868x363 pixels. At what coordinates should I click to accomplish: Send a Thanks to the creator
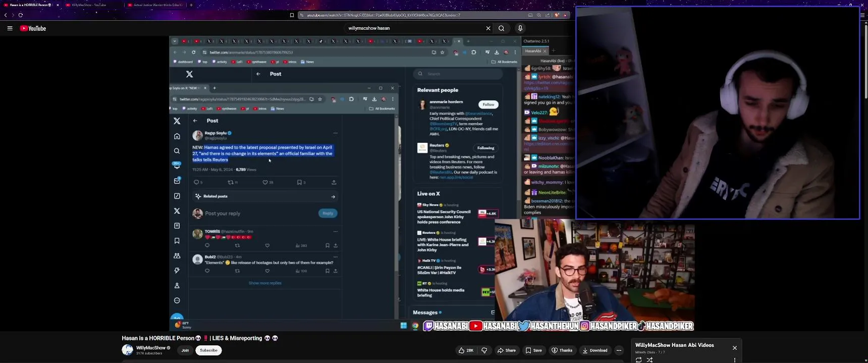[562, 350]
